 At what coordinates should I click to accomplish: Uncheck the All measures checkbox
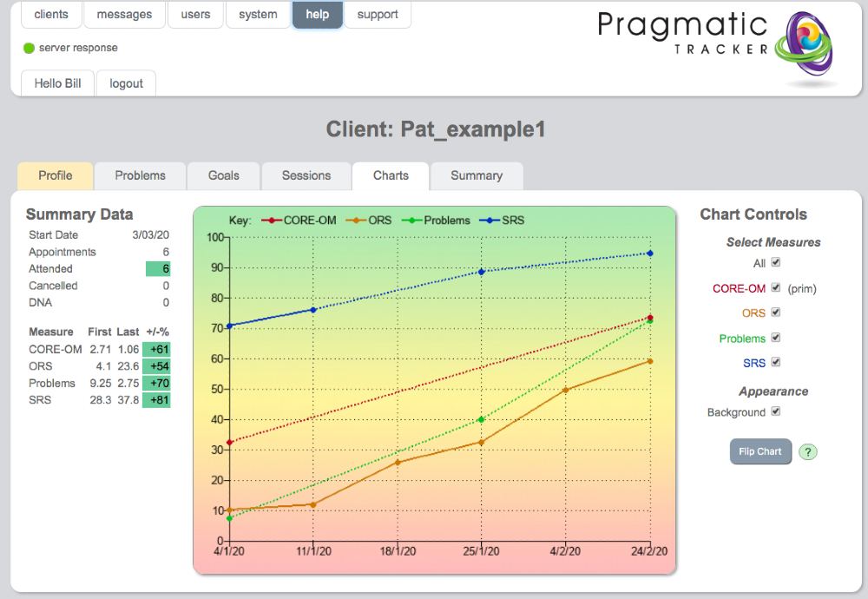[775, 262]
